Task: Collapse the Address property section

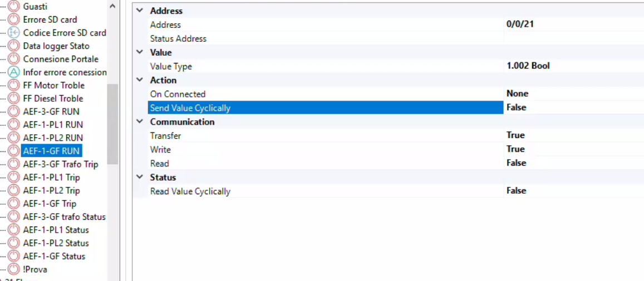Action: coord(140,11)
